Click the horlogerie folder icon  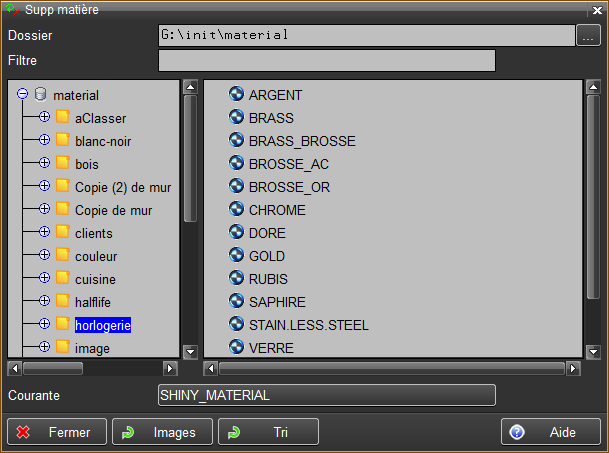[63, 323]
